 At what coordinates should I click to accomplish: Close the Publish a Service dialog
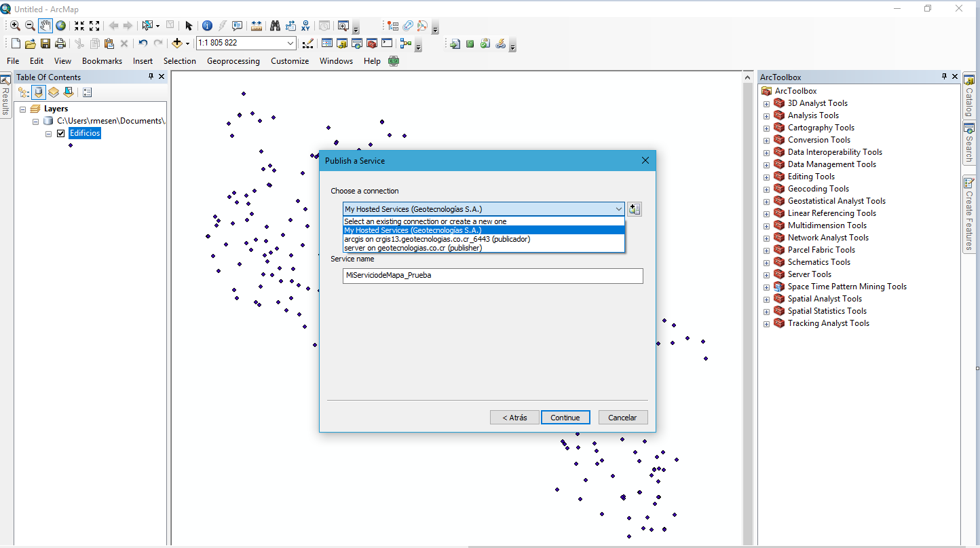[x=645, y=160]
